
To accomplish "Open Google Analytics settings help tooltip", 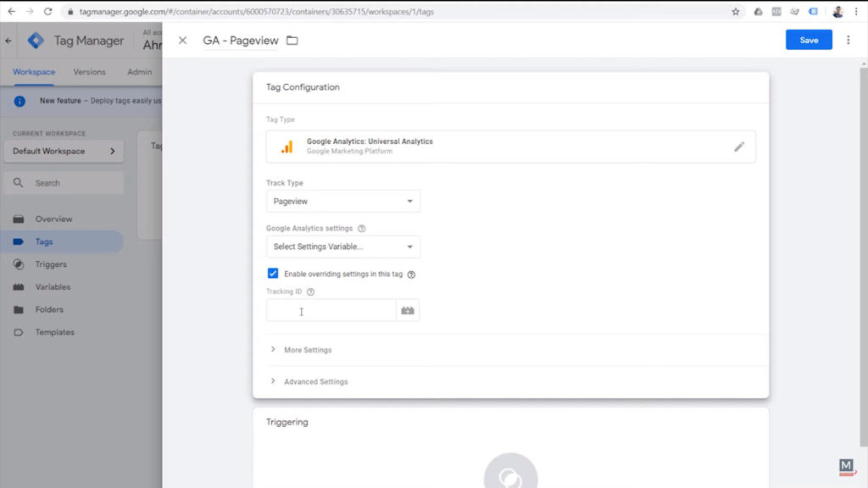I will tap(362, 227).
